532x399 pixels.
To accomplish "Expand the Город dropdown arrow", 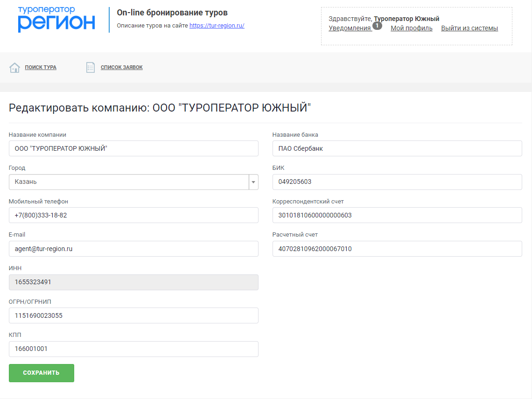I will tap(253, 182).
